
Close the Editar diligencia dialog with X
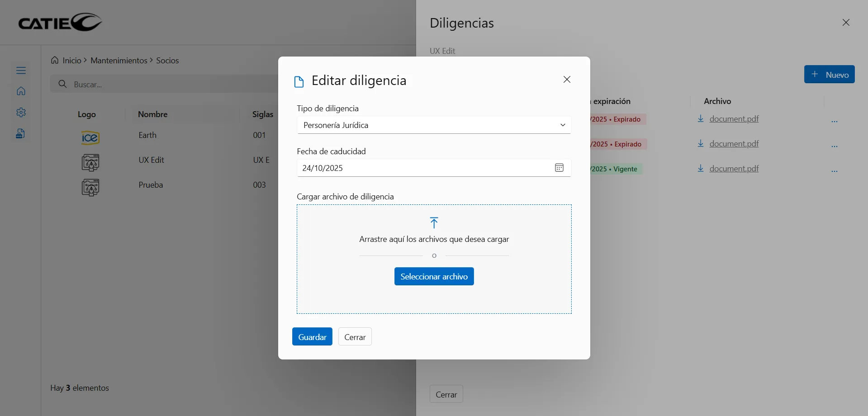tap(567, 80)
